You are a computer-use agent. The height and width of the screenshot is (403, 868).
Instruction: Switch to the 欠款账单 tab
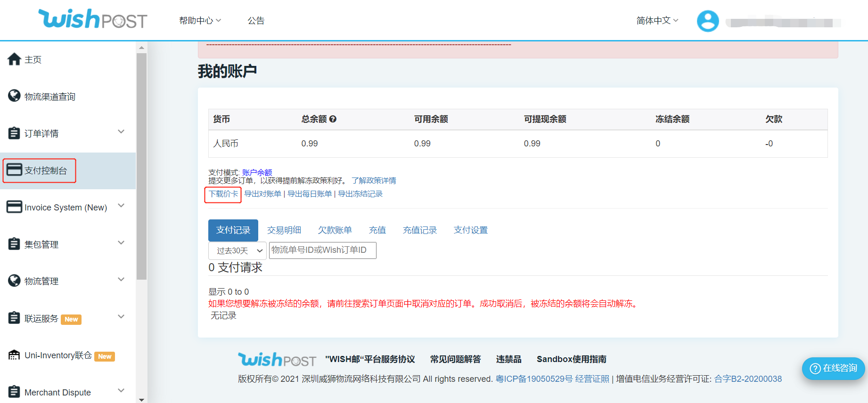click(x=335, y=230)
